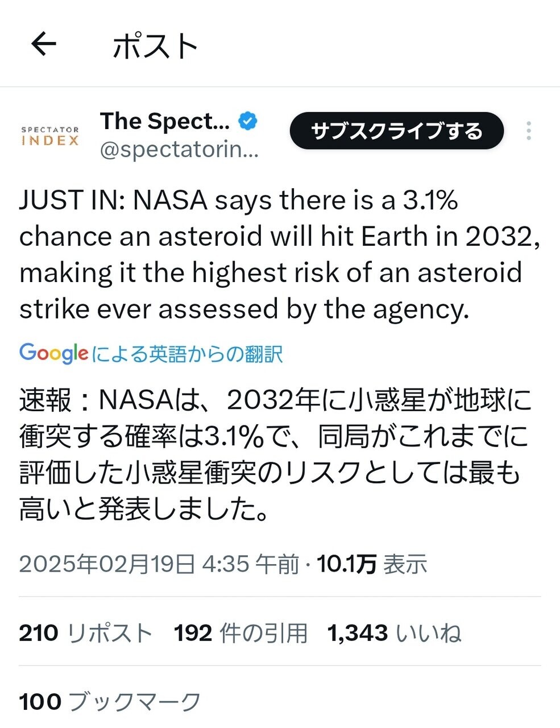This screenshot has height=728, width=560.
Task: Open the 1,343 いいね likes list
Action: (394, 632)
